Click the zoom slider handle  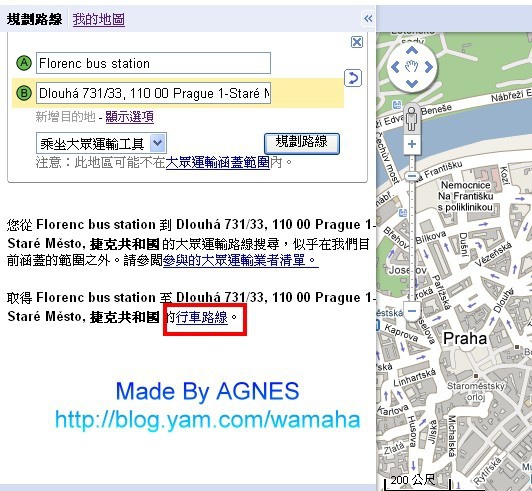click(412, 176)
